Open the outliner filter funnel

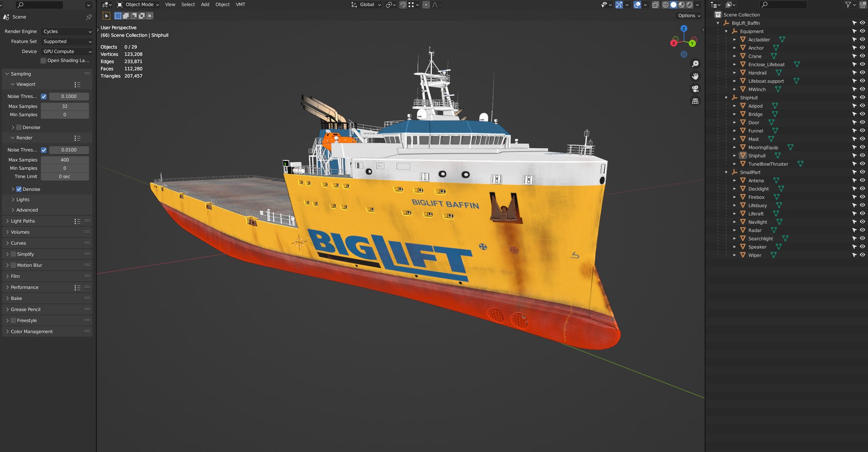click(x=848, y=5)
